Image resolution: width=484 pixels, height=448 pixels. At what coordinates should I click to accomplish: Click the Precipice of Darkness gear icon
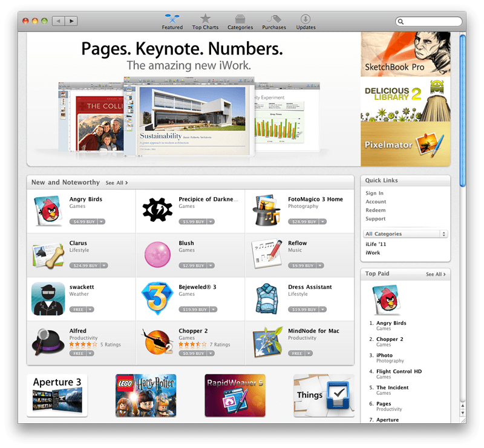pyautogui.click(x=157, y=210)
